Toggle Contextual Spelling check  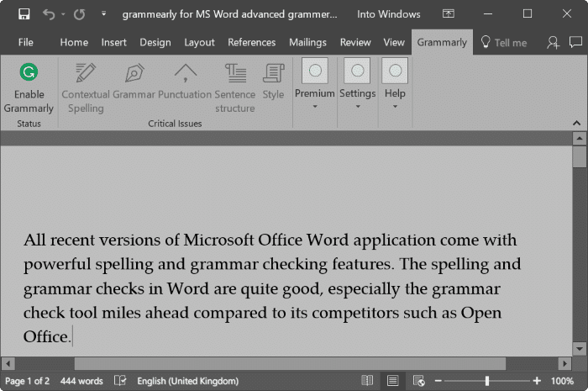pyautogui.click(x=86, y=88)
